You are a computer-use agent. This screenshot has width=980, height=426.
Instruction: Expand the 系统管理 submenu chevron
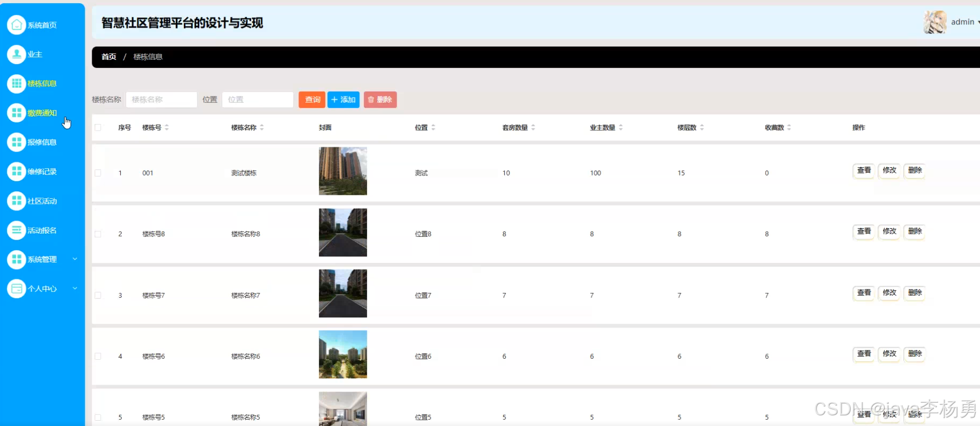[x=75, y=259]
